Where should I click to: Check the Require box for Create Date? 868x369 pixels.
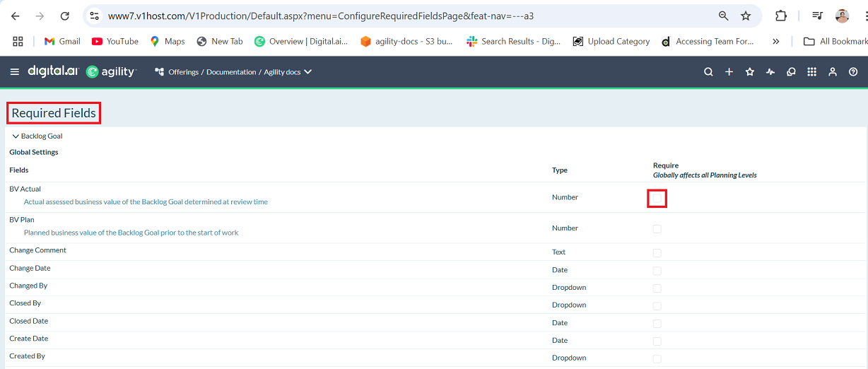coord(657,341)
